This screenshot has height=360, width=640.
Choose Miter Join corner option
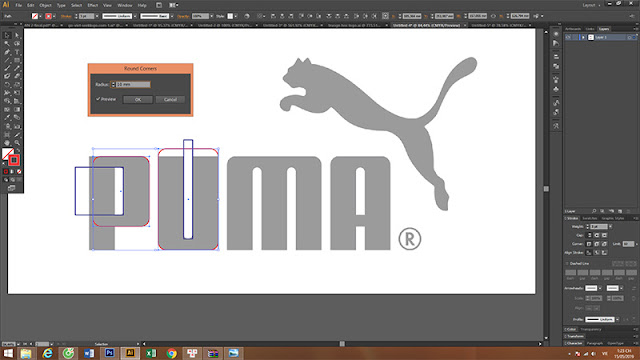(x=589, y=244)
